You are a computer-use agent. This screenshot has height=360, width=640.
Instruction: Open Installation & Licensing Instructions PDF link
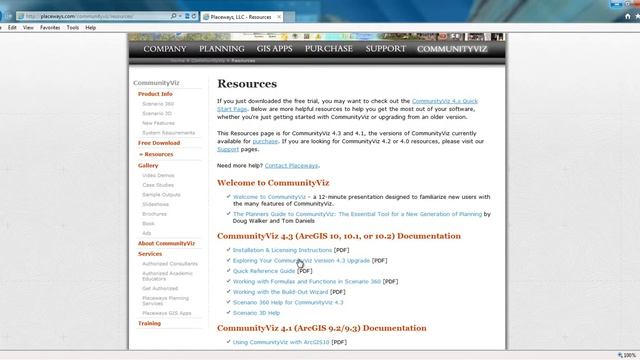point(282,250)
